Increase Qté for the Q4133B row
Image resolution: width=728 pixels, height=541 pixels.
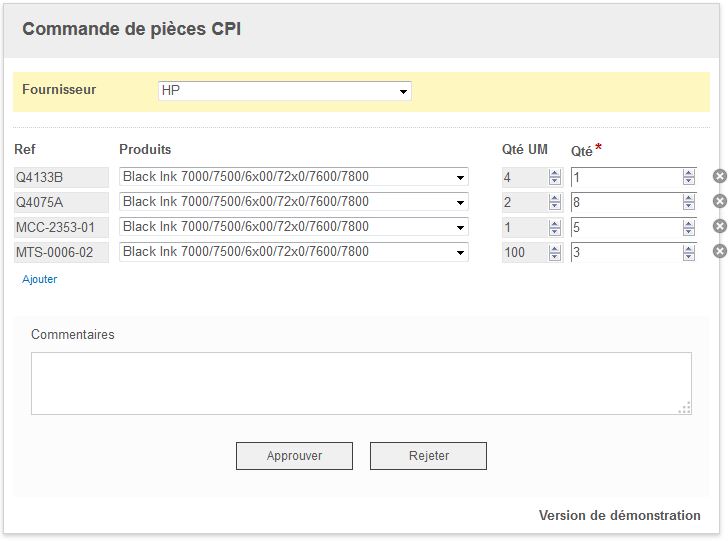[689, 173]
